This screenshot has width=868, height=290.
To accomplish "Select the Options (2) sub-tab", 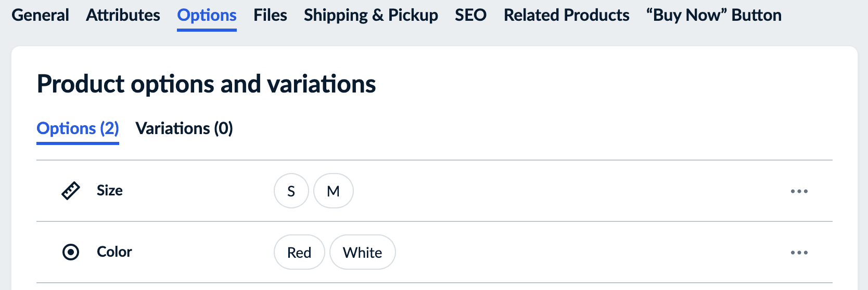I will [x=78, y=128].
